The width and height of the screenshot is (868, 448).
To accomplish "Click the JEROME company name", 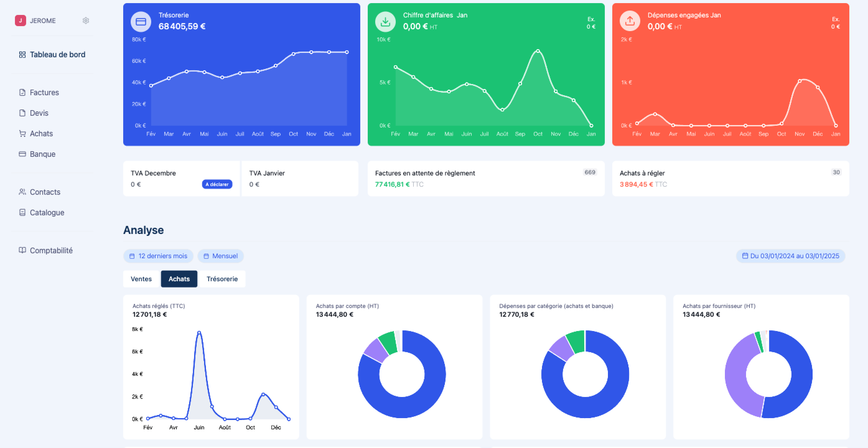I will (x=43, y=21).
